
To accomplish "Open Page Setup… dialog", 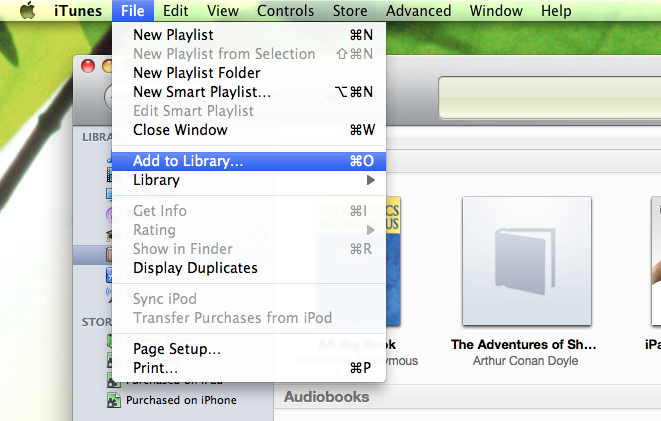I will tap(249, 349).
